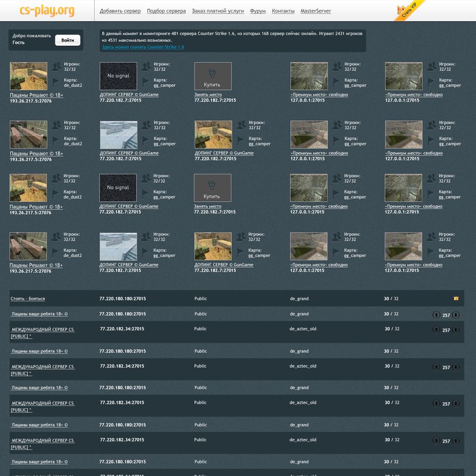The height and width of the screenshot is (476, 476).
Task: Upvote the first МЕЖДУНАРОДНЫЙ СЕРВЕР CS row
Action: [x=436, y=330]
